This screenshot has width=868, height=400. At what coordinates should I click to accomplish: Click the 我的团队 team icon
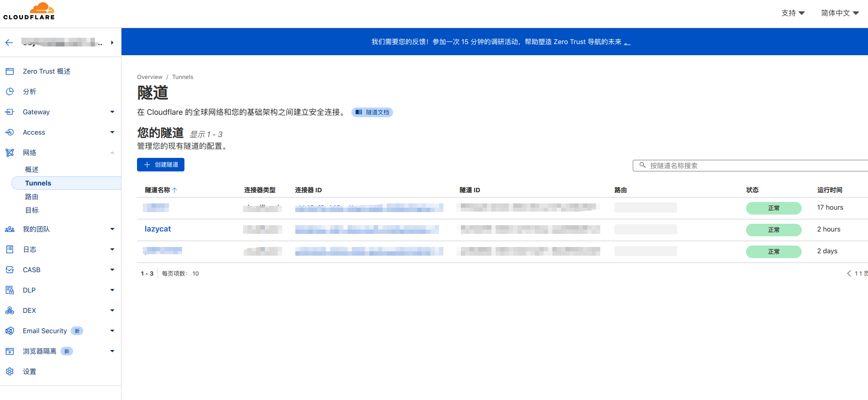tap(10, 229)
